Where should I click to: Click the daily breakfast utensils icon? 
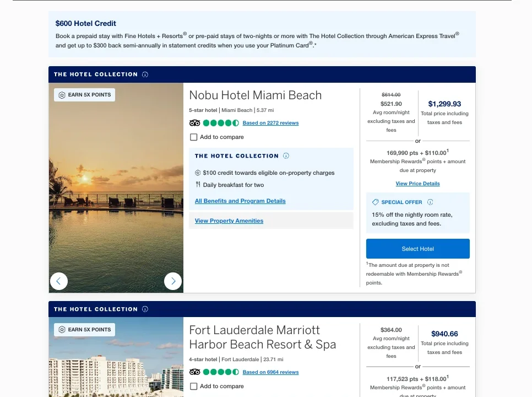pyautogui.click(x=198, y=185)
